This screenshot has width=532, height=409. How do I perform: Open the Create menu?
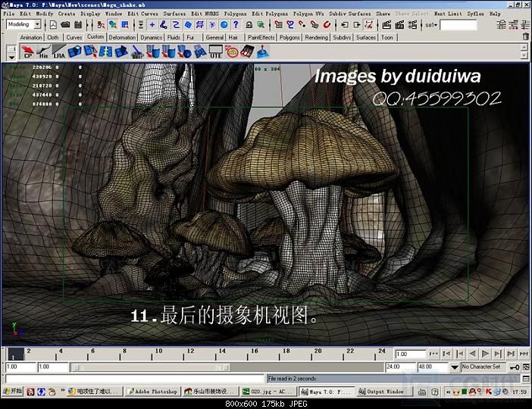[67, 14]
